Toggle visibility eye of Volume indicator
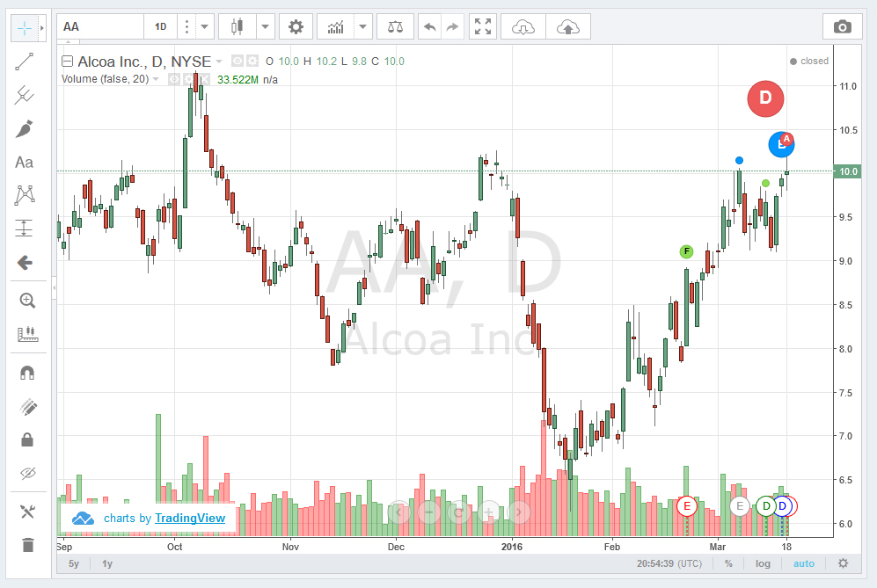877x588 pixels. coord(174,79)
